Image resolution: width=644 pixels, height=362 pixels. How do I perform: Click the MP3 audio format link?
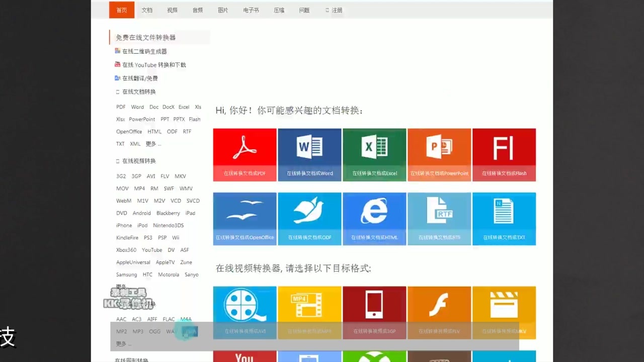click(138, 331)
